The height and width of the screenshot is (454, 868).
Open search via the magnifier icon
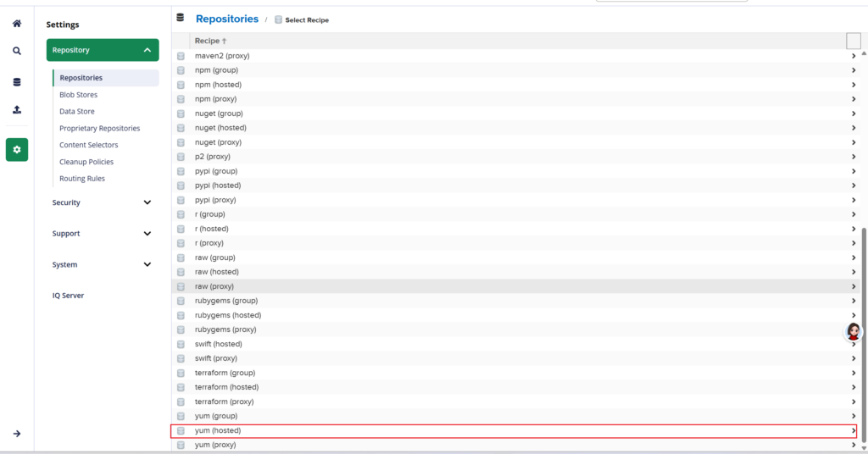tap(17, 52)
